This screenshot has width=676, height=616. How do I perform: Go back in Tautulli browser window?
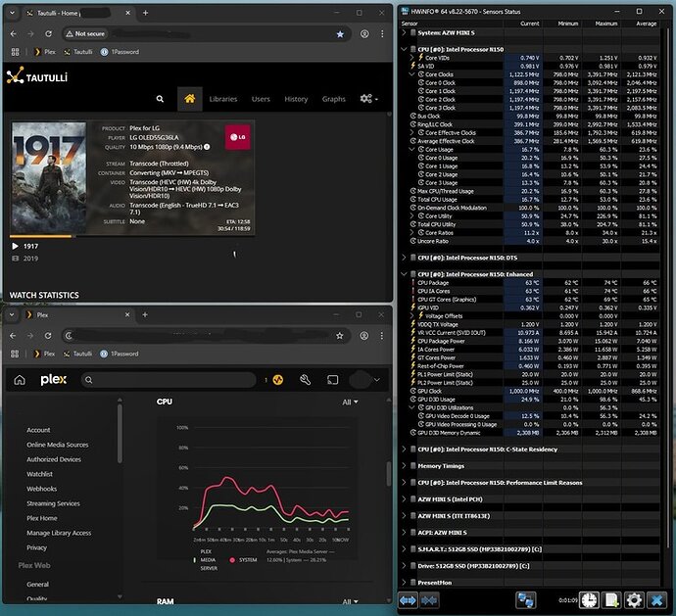(14, 33)
